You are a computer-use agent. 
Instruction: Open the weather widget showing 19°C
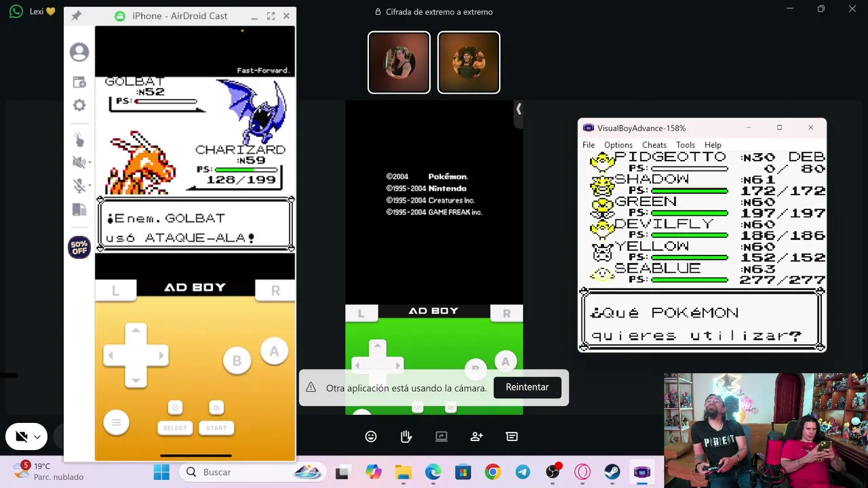coord(50,472)
